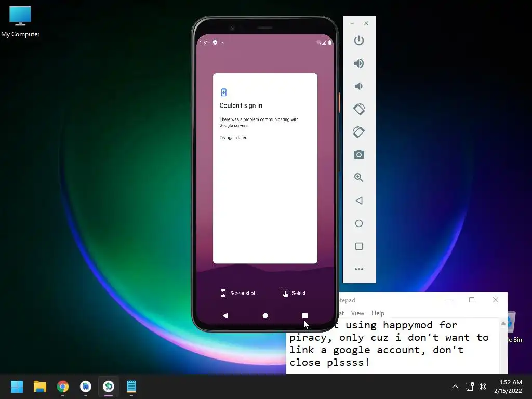Viewport: 532px width, 399px height.
Task: Maximize the Notepad window
Action: point(472,300)
